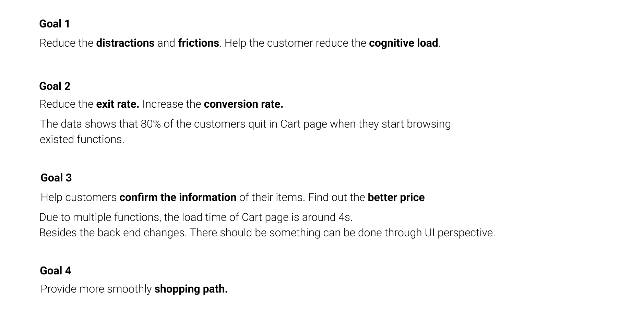Click the words UI perspective

460,233
